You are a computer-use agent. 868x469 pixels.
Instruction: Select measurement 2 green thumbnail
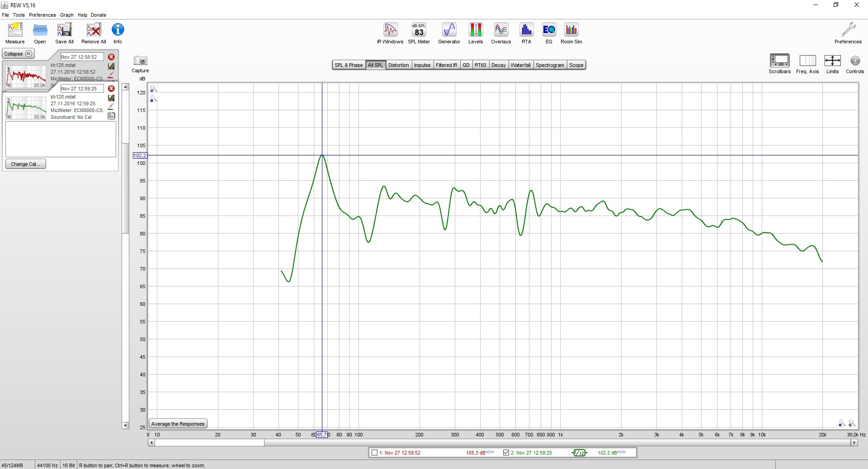(26, 108)
